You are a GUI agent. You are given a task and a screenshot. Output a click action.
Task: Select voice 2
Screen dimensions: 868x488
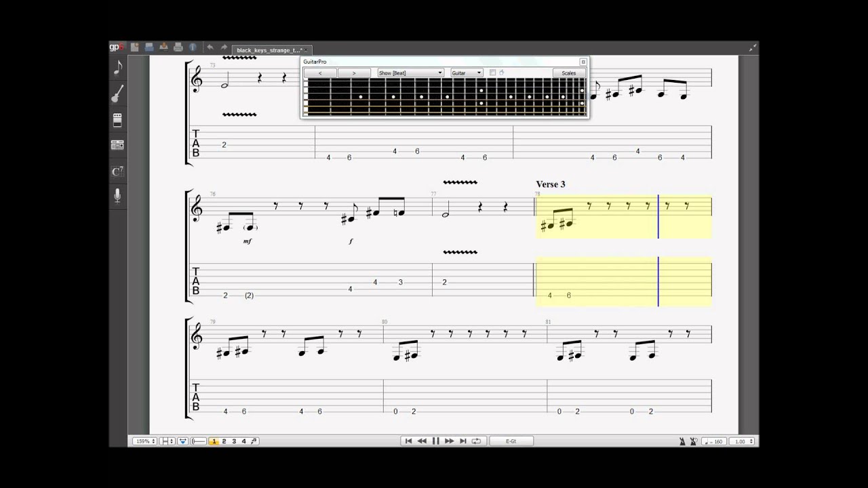pyautogui.click(x=224, y=441)
